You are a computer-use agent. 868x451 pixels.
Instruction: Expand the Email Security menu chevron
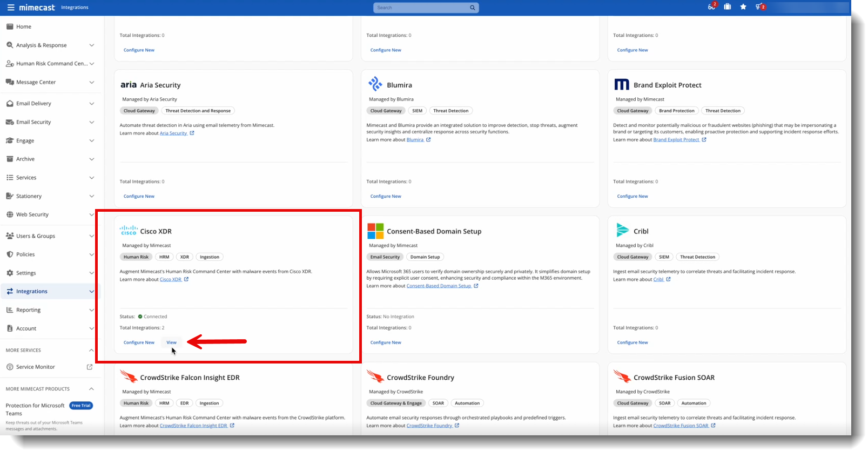(x=92, y=123)
